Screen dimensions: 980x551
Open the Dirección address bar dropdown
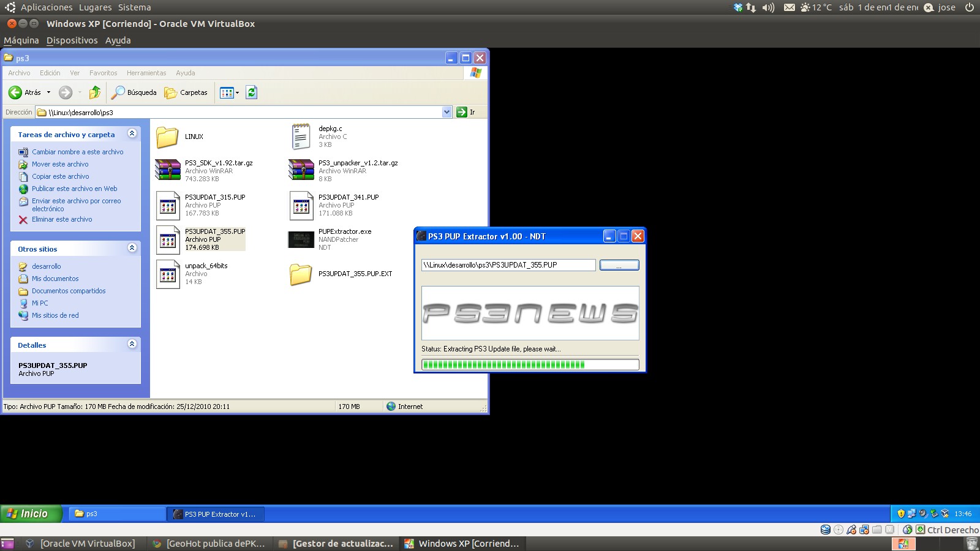coord(447,112)
